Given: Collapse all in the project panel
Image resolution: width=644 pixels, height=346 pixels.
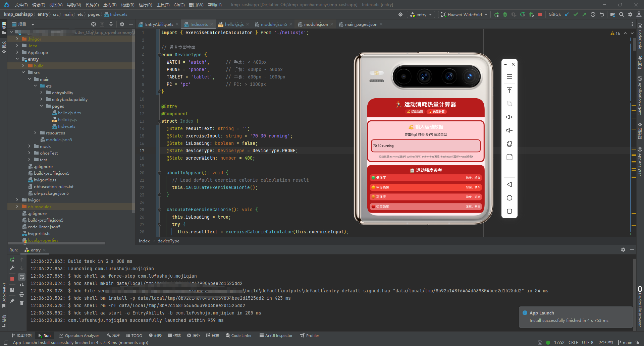Looking at the screenshot, I should [111, 24].
